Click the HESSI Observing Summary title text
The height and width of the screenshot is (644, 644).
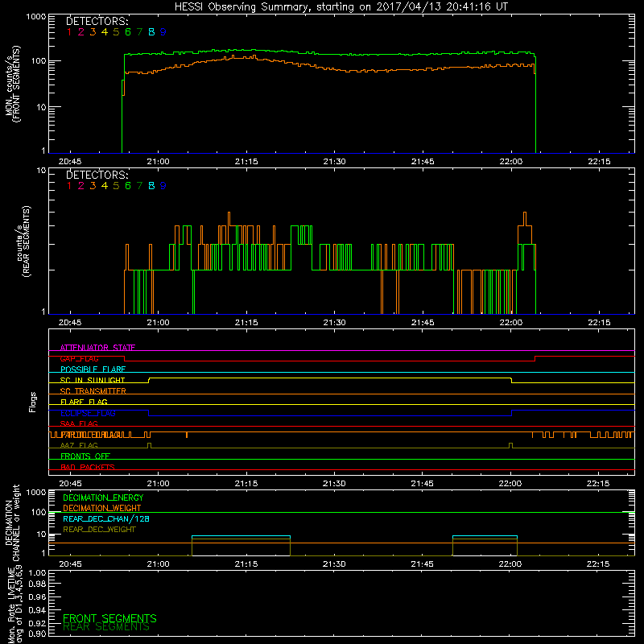(x=341, y=7)
